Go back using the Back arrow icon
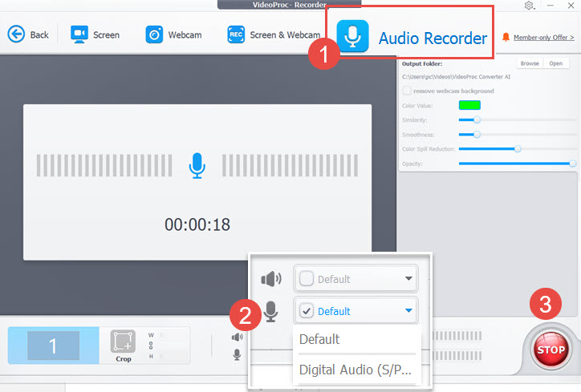581x392 pixels. [x=16, y=34]
